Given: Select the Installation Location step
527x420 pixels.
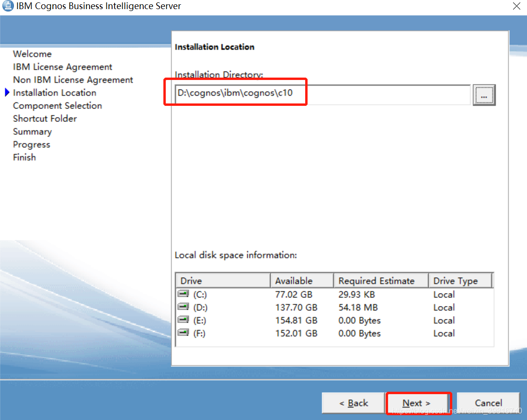Looking at the screenshot, I should [55, 93].
